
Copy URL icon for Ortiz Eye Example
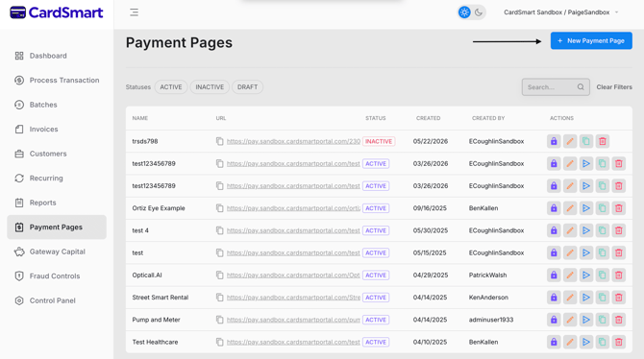click(x=220, y=208)
